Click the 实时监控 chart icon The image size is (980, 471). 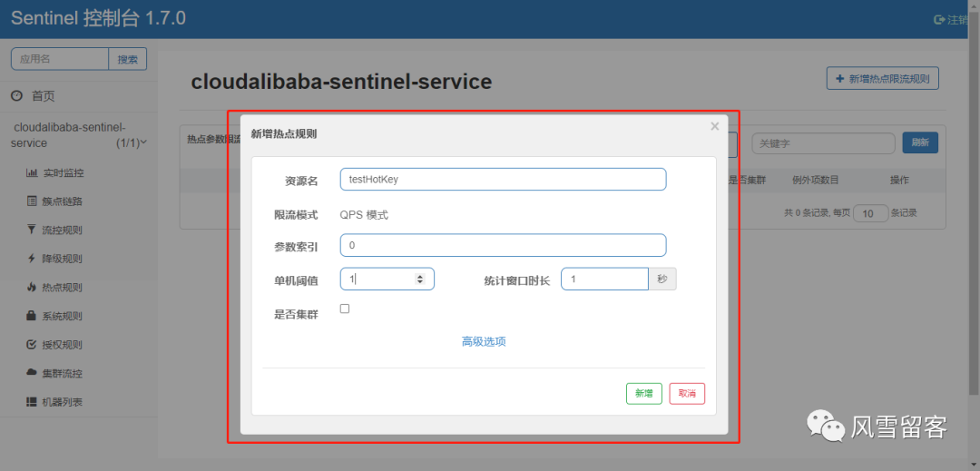tap(32, 172)
